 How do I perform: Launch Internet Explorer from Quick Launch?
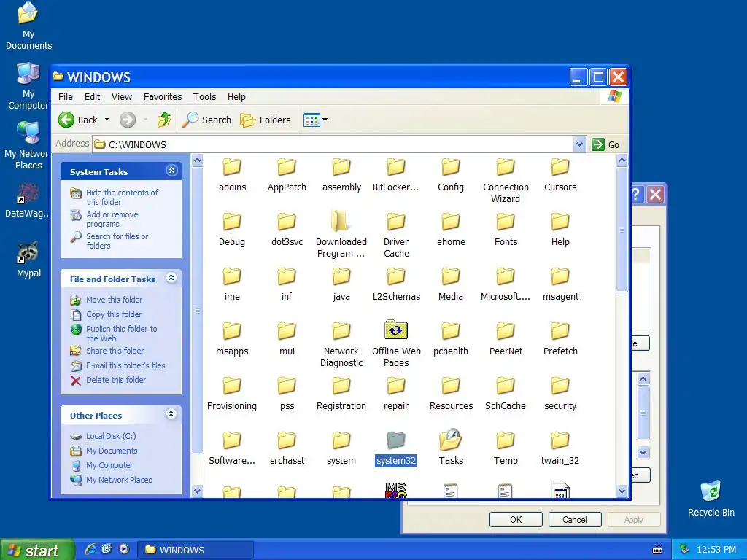tap(90, 549)
